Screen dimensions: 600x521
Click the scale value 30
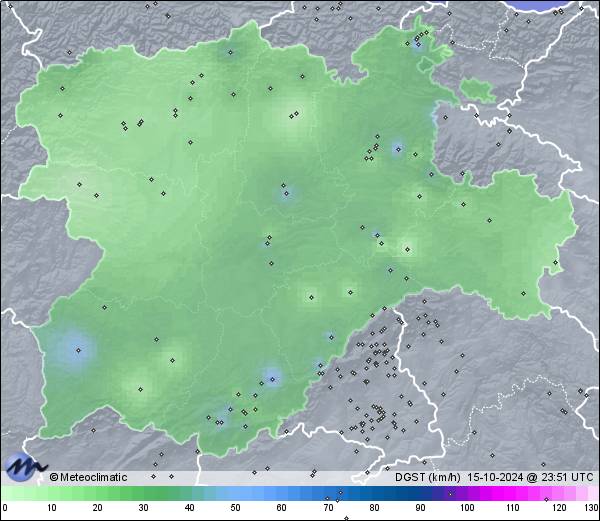tap(143, 508)
